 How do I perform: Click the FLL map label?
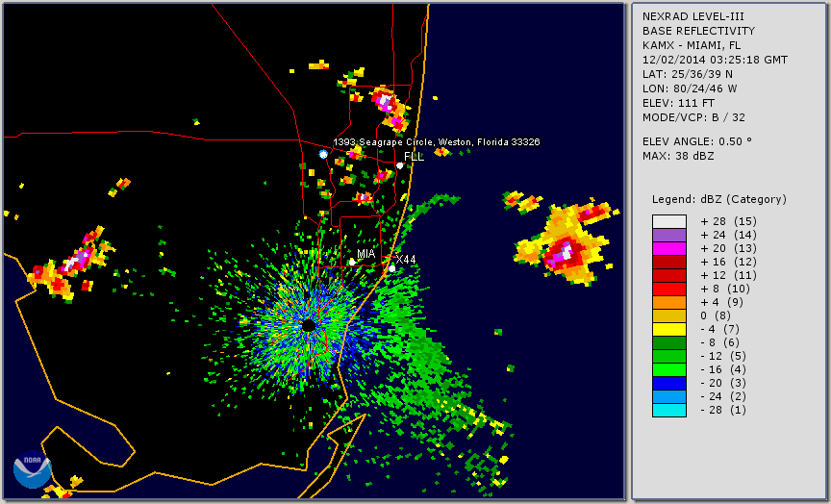(414, 157)
